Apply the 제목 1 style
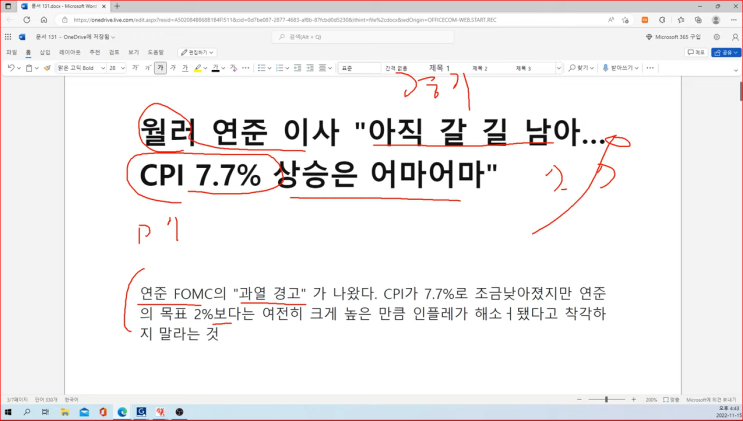 [x=439, y=68]
